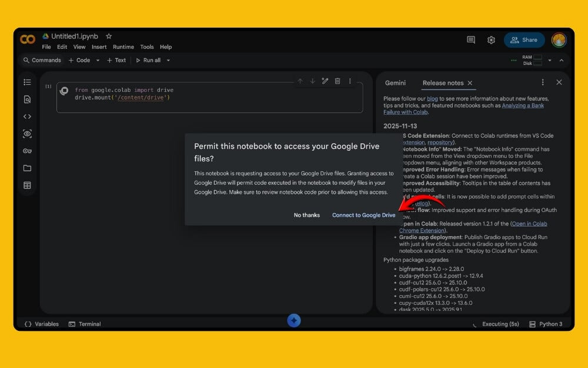This screenshot has height=368, width=588.
Task: Close the side panel with X
Action: tap(559, 82)
